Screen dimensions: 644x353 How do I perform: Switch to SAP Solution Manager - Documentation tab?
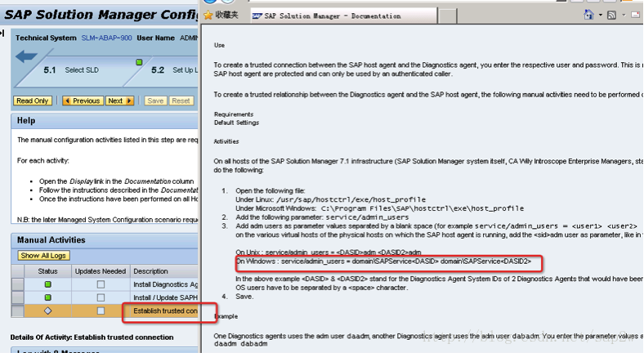(344, 16)
